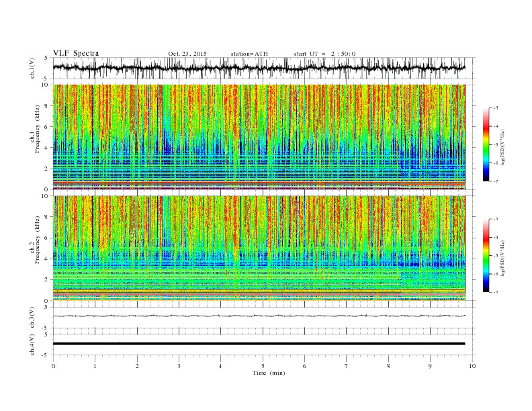Screen dimensions: 532x411
Task: Click the "start UT = 2:50:0" text
Action: tap(324, 54)
